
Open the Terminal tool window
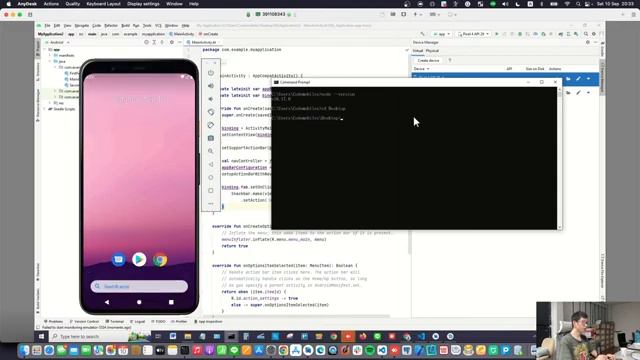click(x=115, y=322)
